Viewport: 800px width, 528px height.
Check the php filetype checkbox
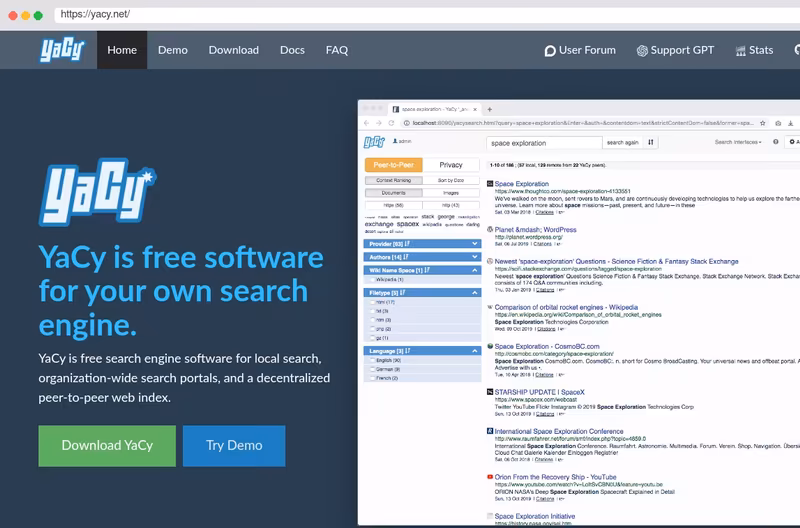coord(372,329)
